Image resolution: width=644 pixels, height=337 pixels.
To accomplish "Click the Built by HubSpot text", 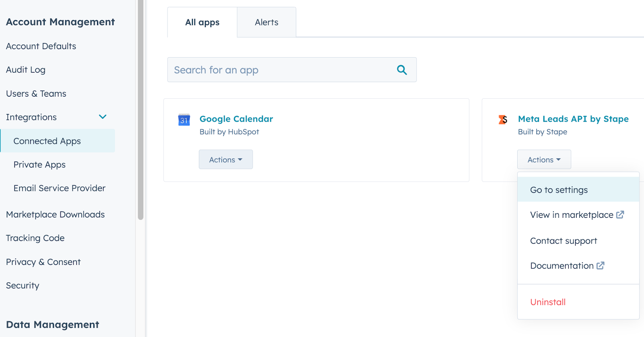I will coord(229,132).
